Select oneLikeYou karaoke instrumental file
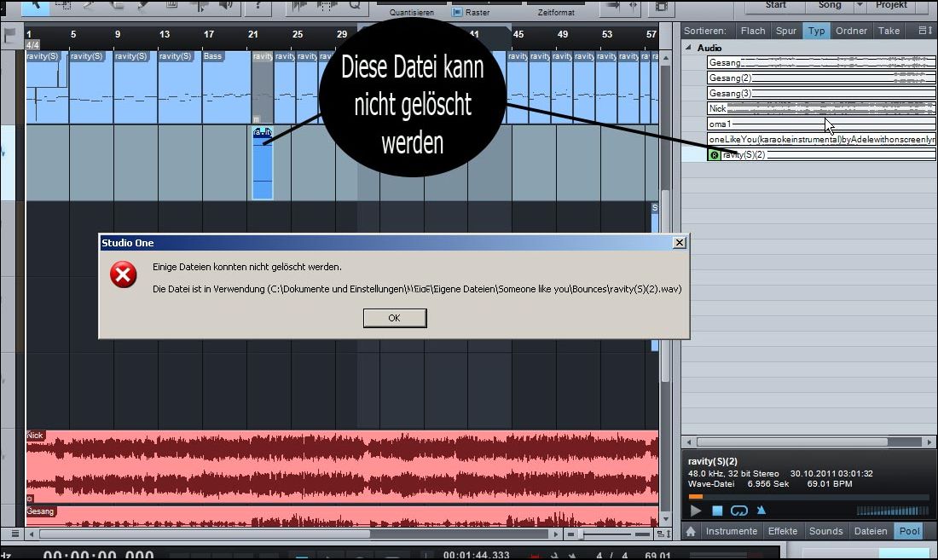The height and width of the screenshot is (560, 938). click(x=820, y=139)
